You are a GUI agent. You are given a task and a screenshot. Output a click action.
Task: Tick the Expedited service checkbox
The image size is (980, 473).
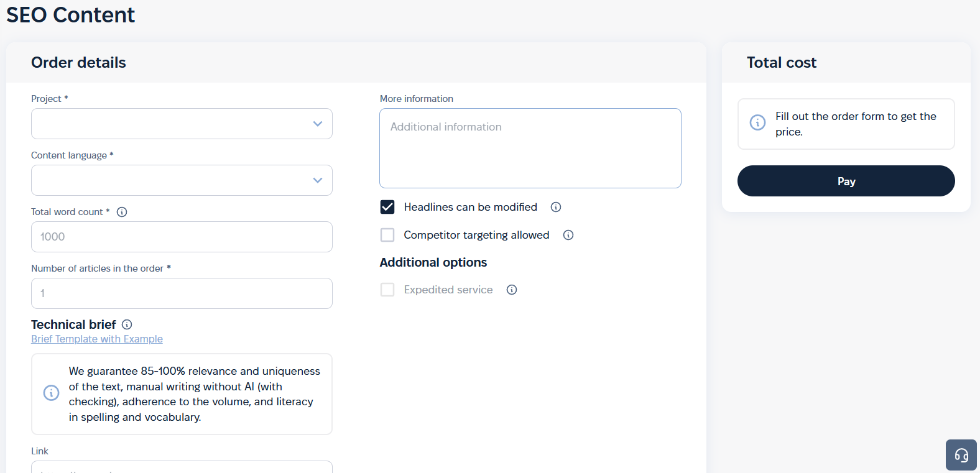pos(387,290)
